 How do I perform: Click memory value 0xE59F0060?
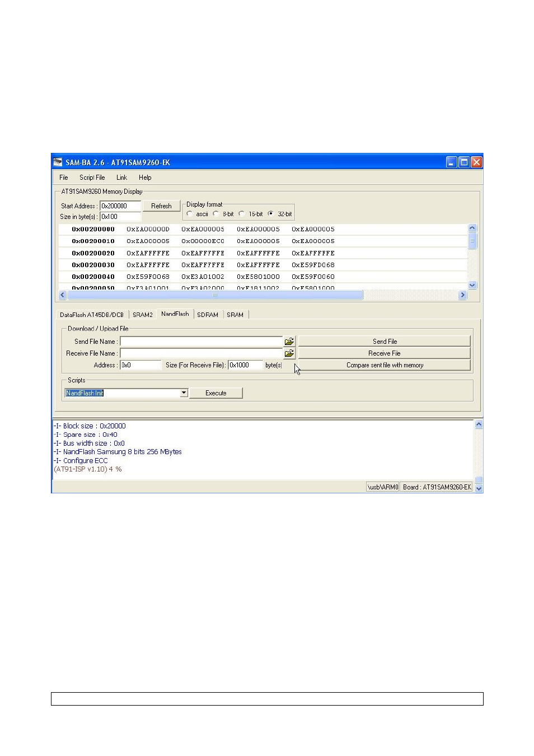(313, 277)
